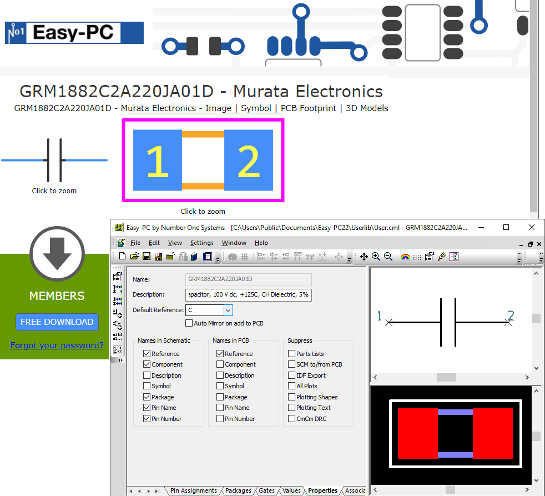Open the View menu
The height and width of the screenshot is (496, 545).
175,243
